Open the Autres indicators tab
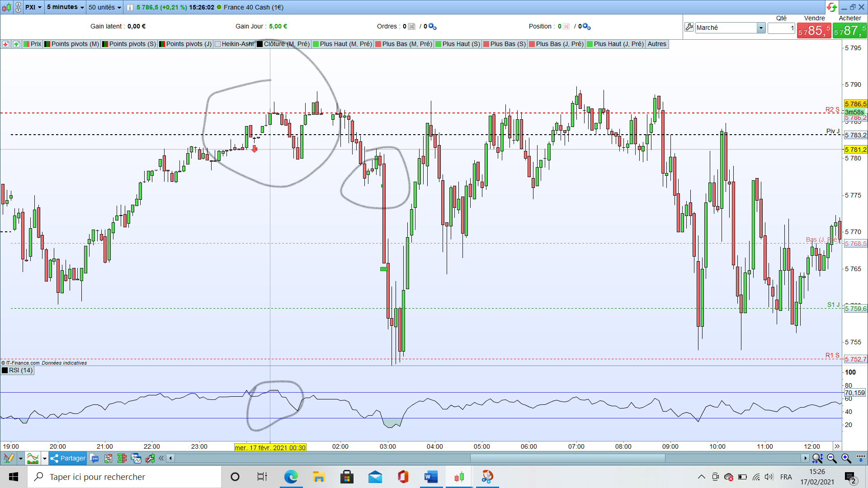The width and height of the screenshot is (868, 488). (656, 44)
